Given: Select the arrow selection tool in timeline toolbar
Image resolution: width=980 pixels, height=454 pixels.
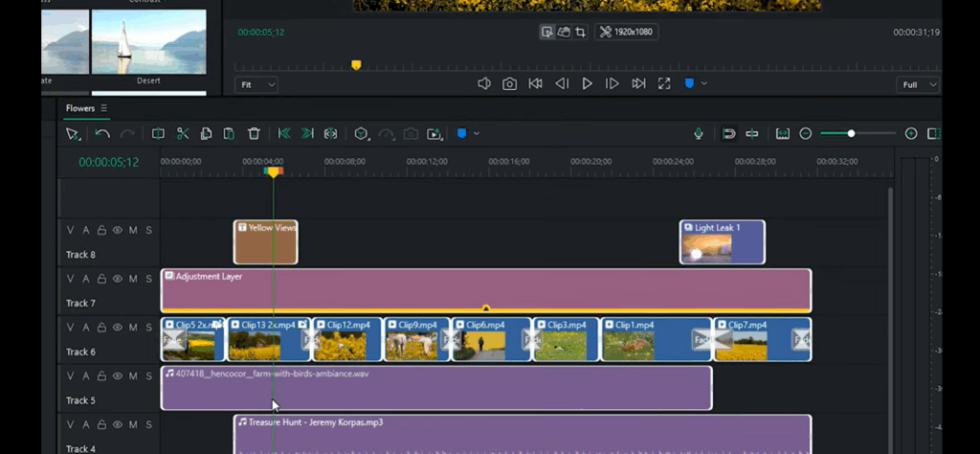Looking at the screenshot, I should pyautogui.click(x=73, y=134).
